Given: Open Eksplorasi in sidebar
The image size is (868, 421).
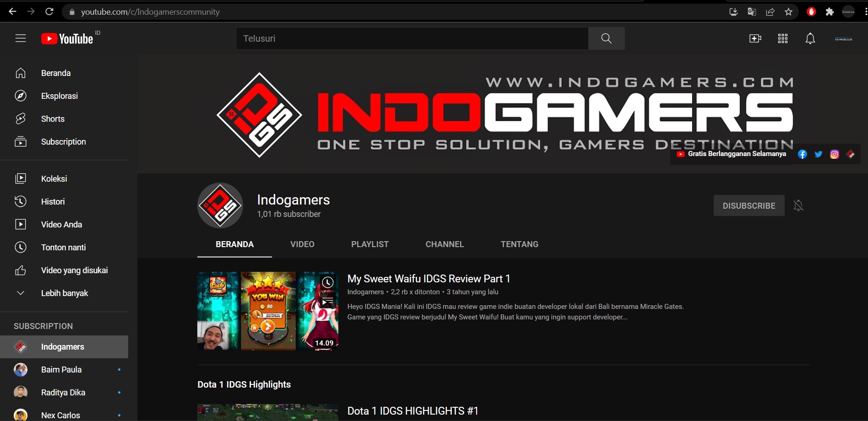Looking at the screenshot, I should pyautogui.click(x=64, y=96).
